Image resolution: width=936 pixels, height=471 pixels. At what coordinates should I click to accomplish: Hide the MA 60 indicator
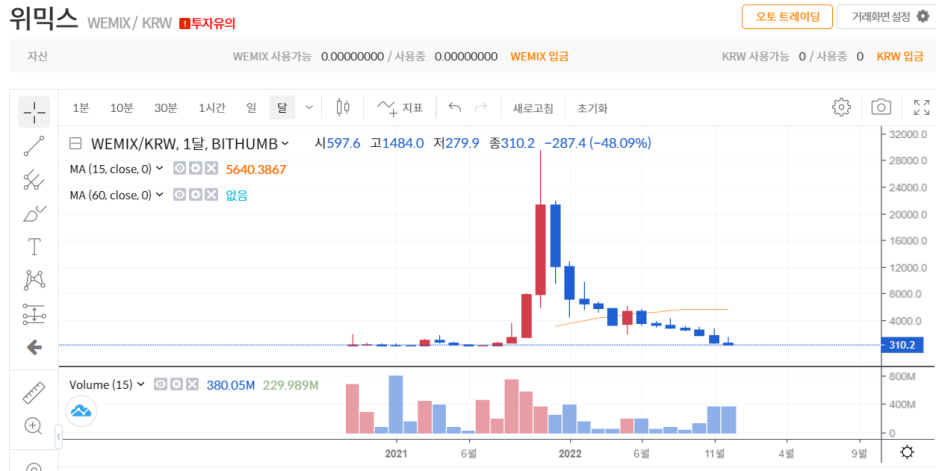pyautogui.click(x=178, y=195)
